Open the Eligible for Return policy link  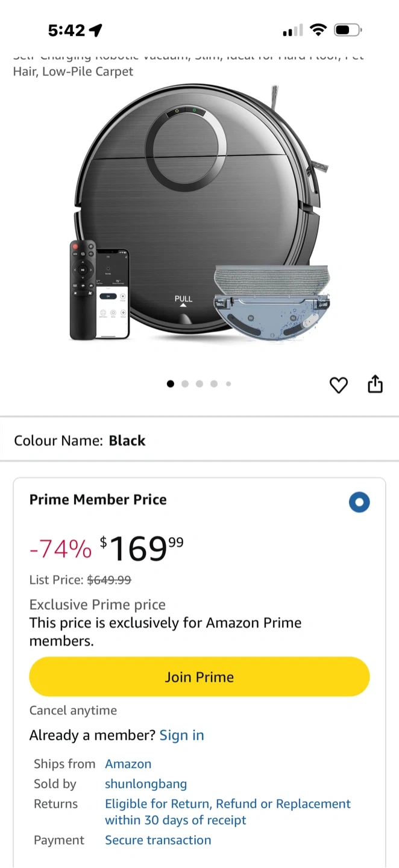[x=227, y=811]
